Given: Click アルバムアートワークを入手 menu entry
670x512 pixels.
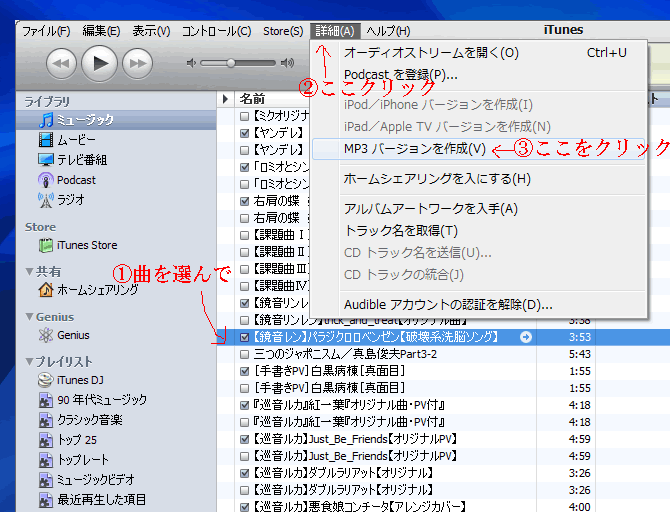Looking at the screenshot, I should (x=430, y=208).
